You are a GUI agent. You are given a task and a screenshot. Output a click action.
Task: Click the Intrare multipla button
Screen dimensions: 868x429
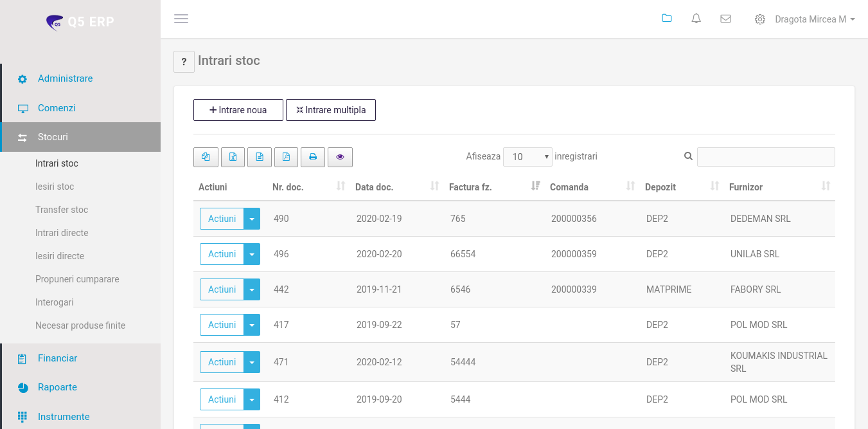pyautogui.click(x=330, y=110)
